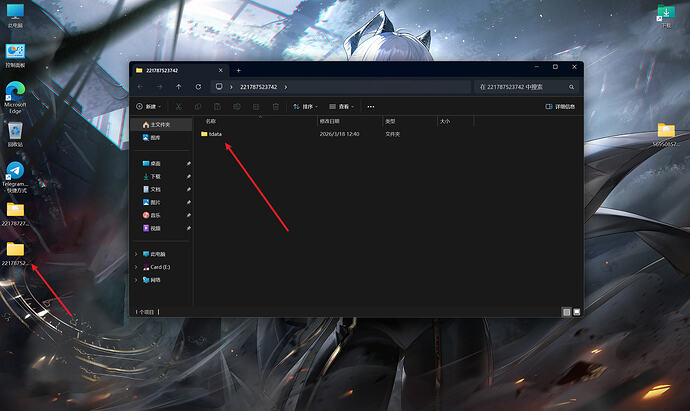Open 视频 quick access item
Viewport: 690px width, 411px height.
click(161, 228)
